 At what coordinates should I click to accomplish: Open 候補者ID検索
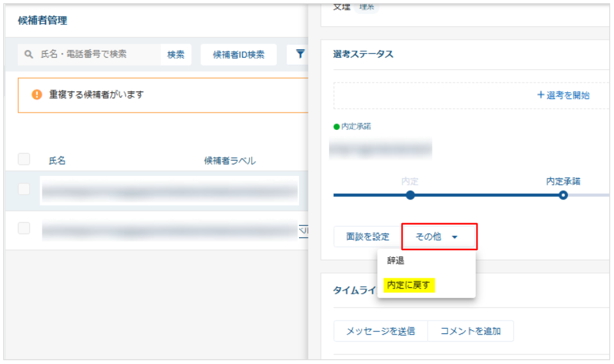[x=238, y=55]
